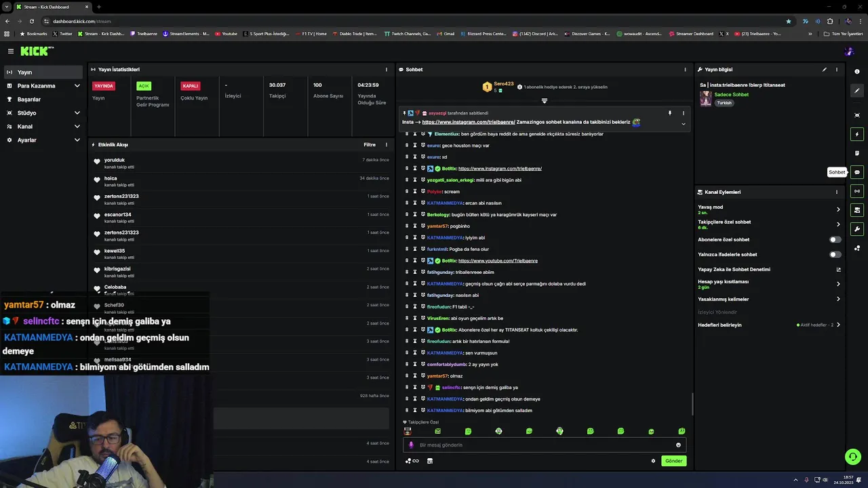Toggle the lightning bolt panel in right rail
The width and height of the screenshot is (868, 488).
pos(857,134)
